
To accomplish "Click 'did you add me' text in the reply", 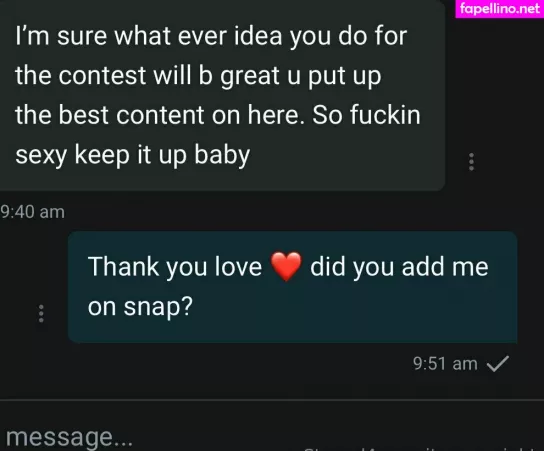I will (399, 266).
